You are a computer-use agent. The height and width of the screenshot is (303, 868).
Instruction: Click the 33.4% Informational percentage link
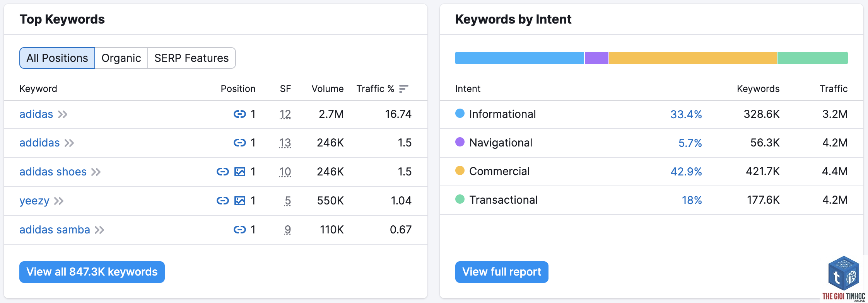coord(686,114)
